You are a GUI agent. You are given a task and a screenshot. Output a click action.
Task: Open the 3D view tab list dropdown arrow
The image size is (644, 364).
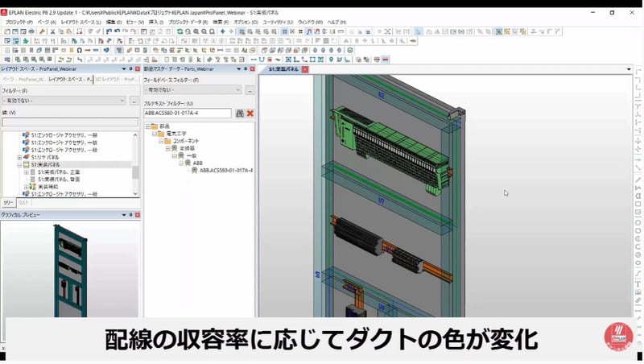pos(629,69)
